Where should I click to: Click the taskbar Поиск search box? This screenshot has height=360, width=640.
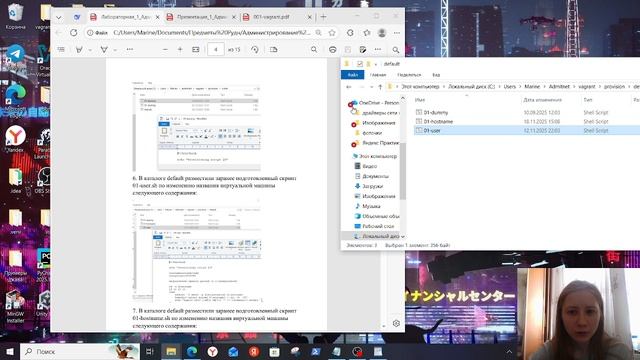click(x=80, y=351)
